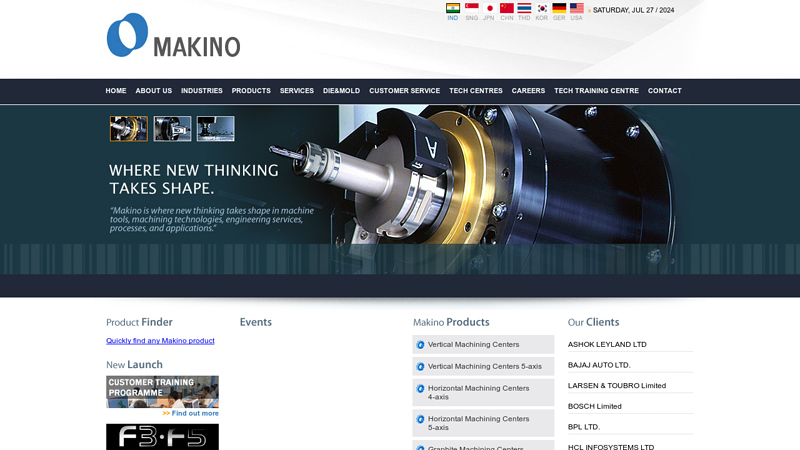This screenshot has height=450, width=800.
Task: Select client ASHOK LEYLAND LTD
Action: pyautogui.click(x=607, y=345)
